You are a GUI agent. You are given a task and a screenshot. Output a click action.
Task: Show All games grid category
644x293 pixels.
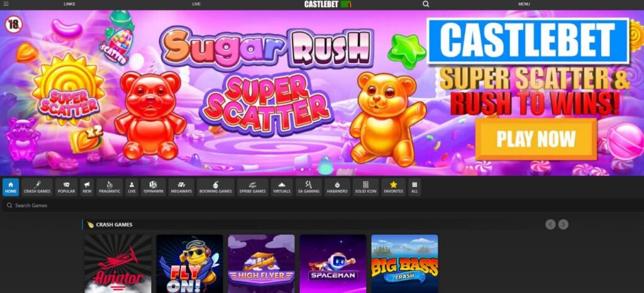tap(414, 187)
